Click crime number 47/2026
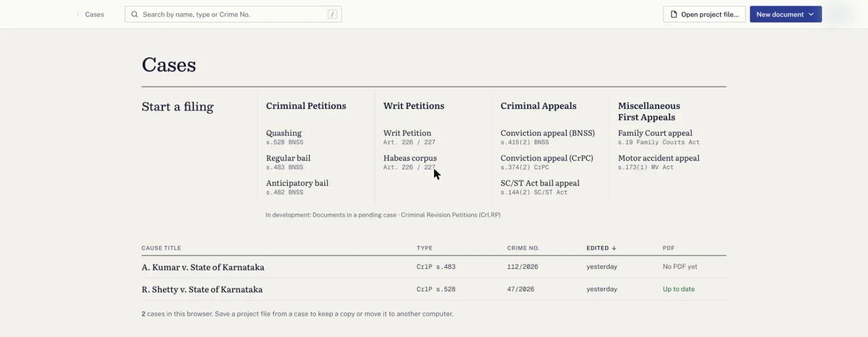868x337 pixels. tap(520, 289)
